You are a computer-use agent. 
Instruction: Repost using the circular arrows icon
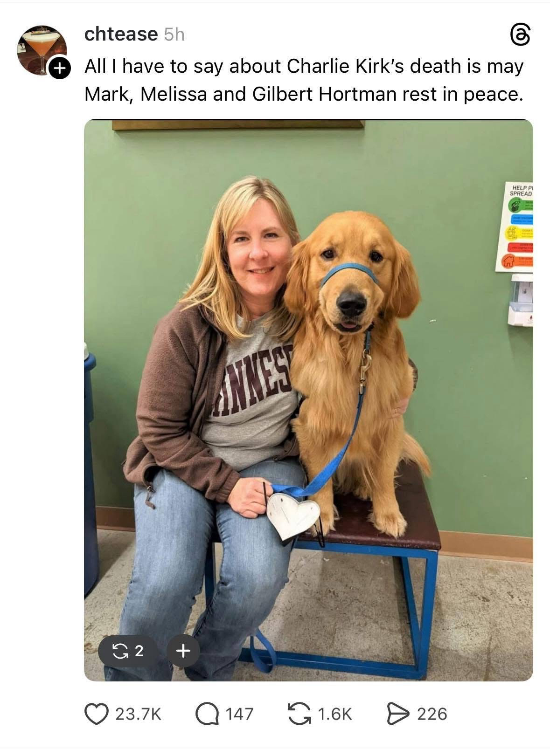[x=300, y=714]
